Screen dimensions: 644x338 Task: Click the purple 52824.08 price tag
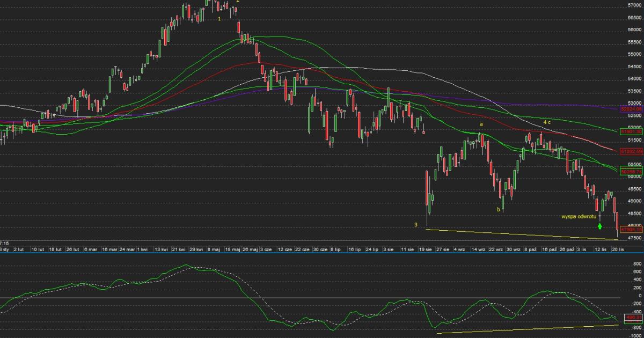tap(631, 109)
